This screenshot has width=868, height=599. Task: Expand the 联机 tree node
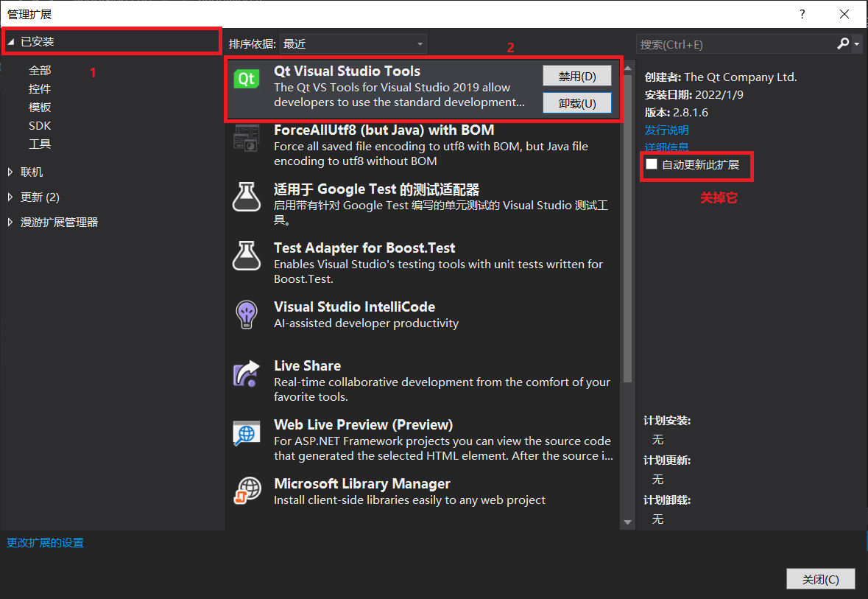tap(10, 172)
